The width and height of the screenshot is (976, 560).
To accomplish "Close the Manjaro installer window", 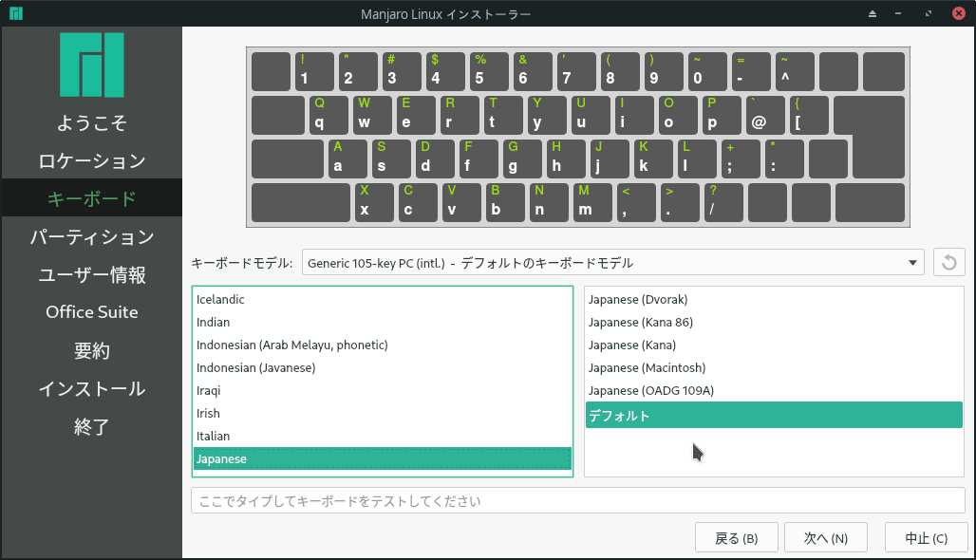I will click(959, 13).
